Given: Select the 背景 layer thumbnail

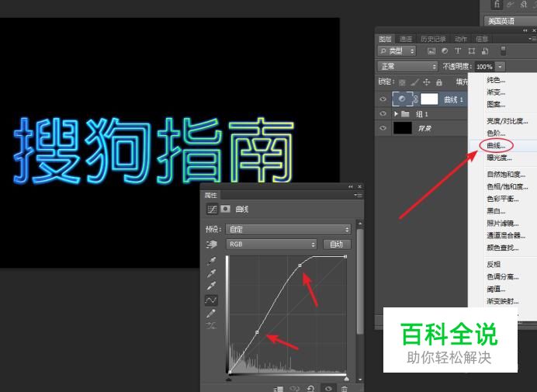Looking at the screenshot, I should tap(403, 128).
